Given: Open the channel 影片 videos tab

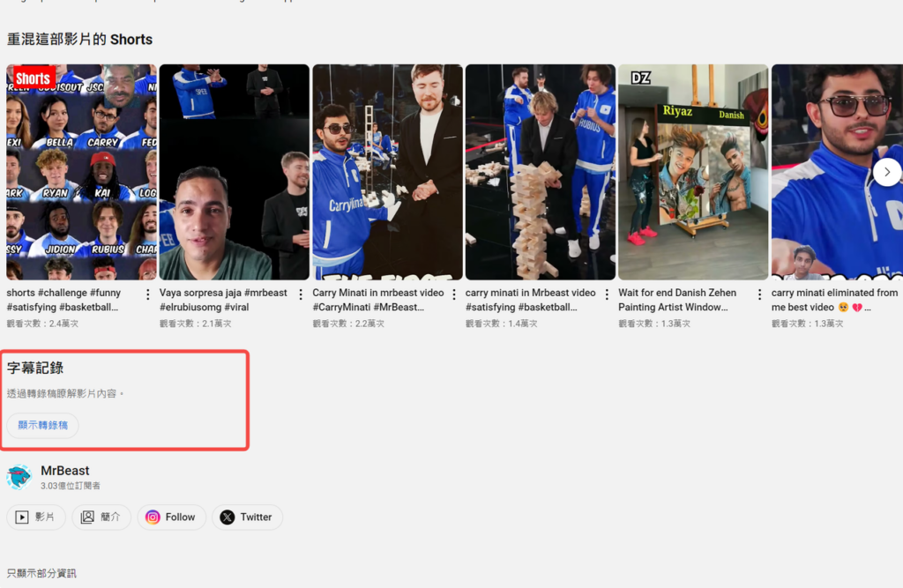Looking at the screenshot, I should [36, 517].
